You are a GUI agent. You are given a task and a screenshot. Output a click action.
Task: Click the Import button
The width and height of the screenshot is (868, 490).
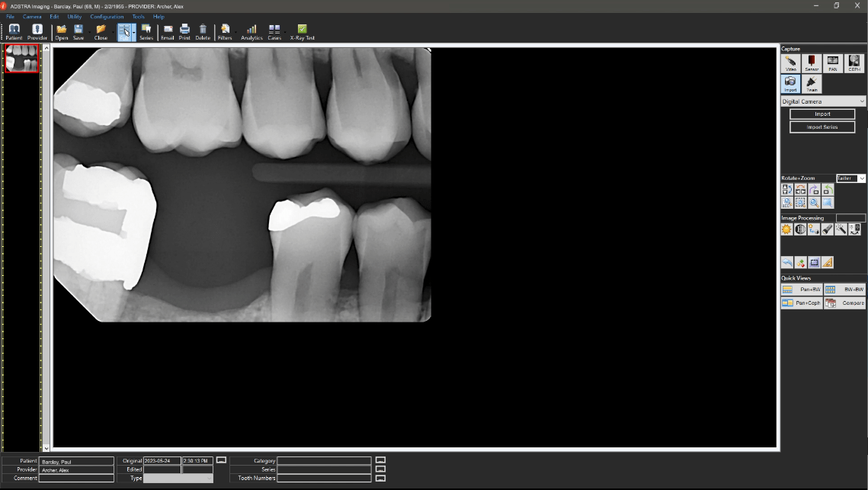tap(822, 114)
